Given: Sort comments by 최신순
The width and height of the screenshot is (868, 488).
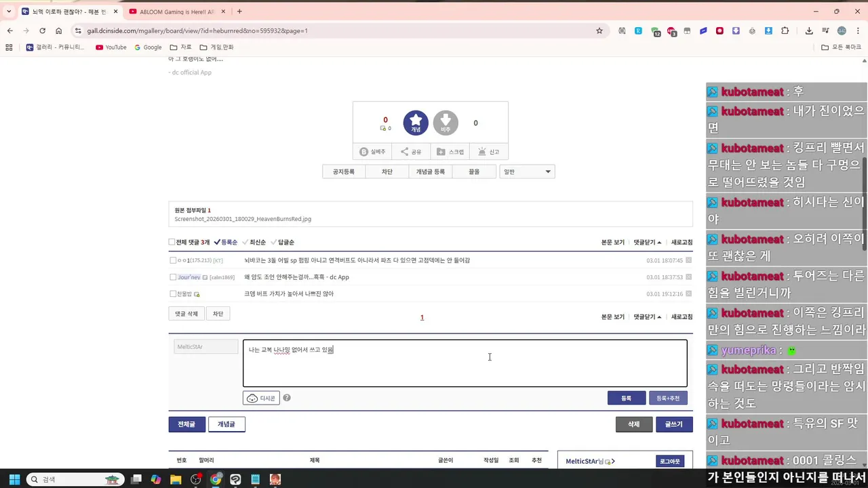Looking at the screenshot, I should [254, 242].
